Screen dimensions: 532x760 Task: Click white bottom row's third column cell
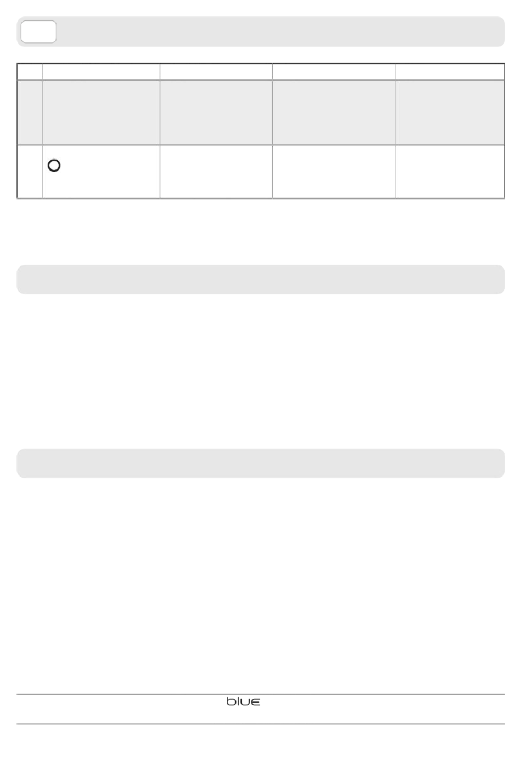point(216,171)
